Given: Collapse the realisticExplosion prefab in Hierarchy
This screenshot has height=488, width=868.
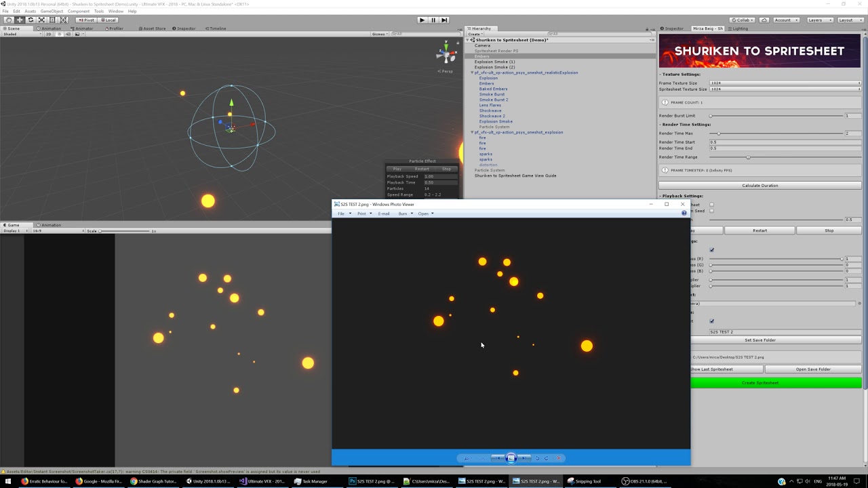Looking at the screenshot, I should [473, 73].
